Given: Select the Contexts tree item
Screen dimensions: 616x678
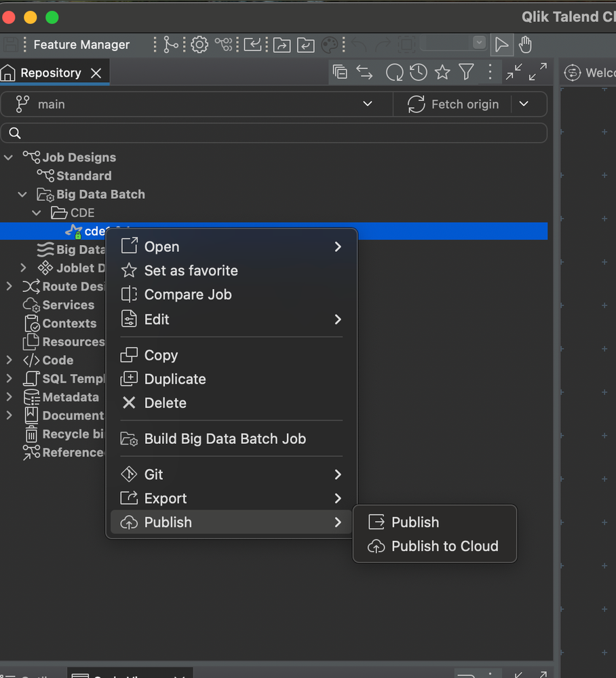Looking at the screenshot, I should click(69, 324).
